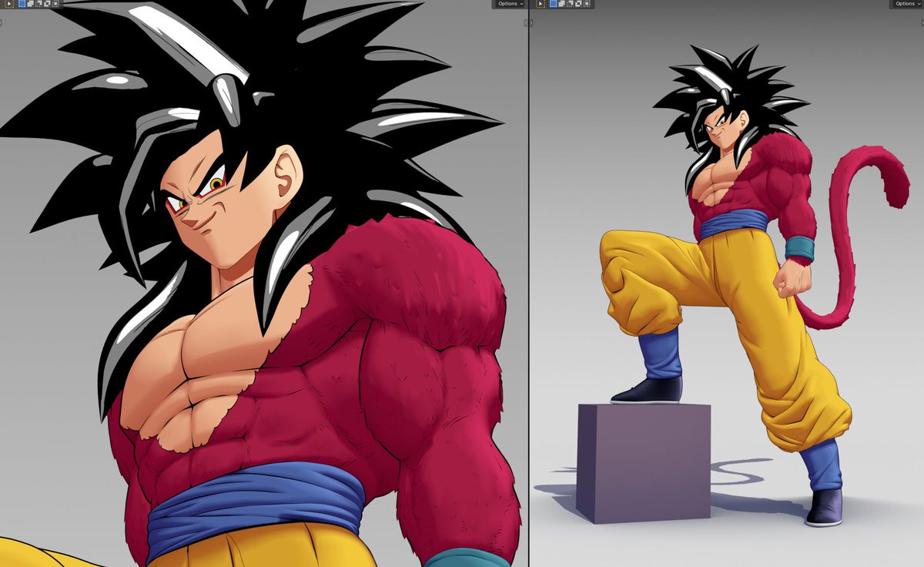The height and width of the screenshot is (567, 924).
Task: Open the left viewport Options dropdown
Action: click(509, 4)
